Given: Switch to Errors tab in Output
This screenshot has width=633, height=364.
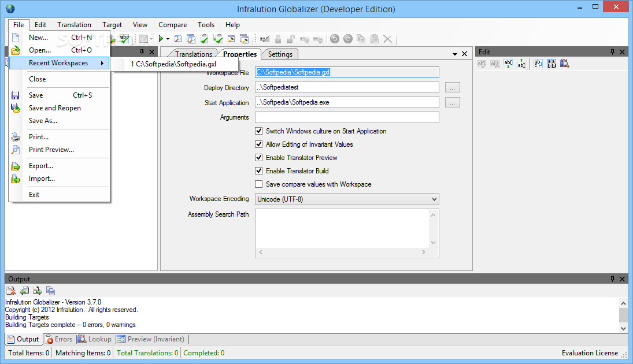Looking at the screenshot, I should (59, 339).
